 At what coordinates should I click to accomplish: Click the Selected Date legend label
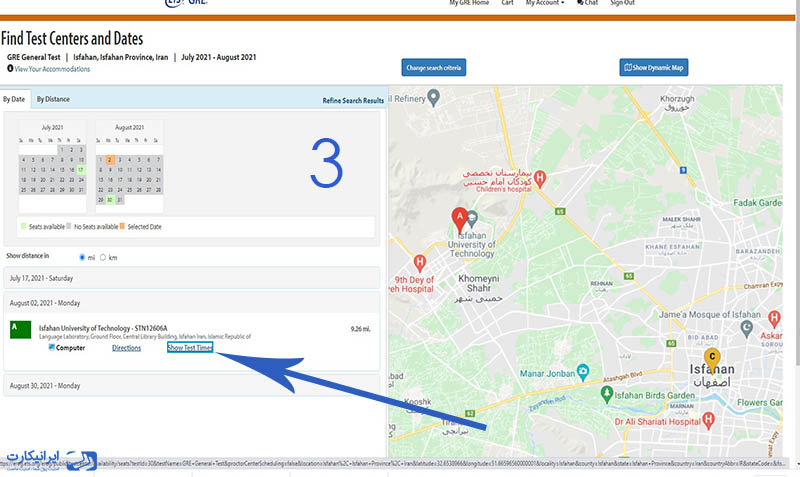[x=144, y=227]
